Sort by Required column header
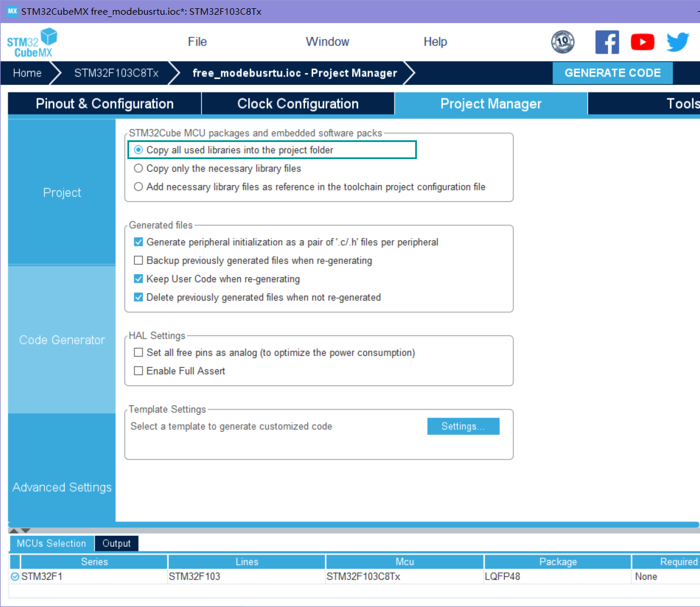 click(x=666, y=562)
